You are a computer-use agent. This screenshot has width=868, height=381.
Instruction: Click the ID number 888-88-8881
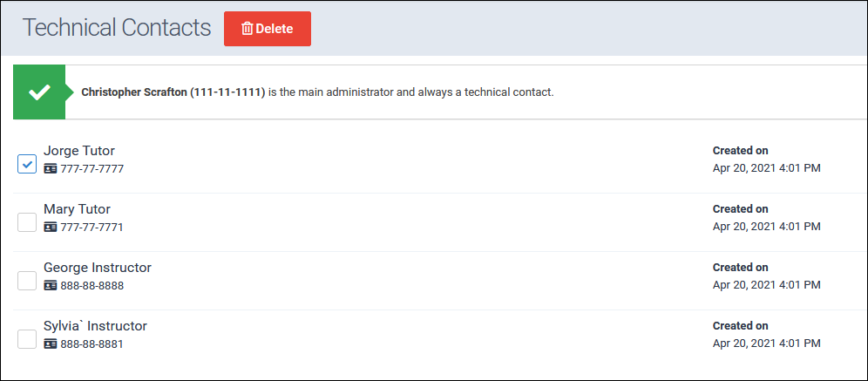pos(92,344)
